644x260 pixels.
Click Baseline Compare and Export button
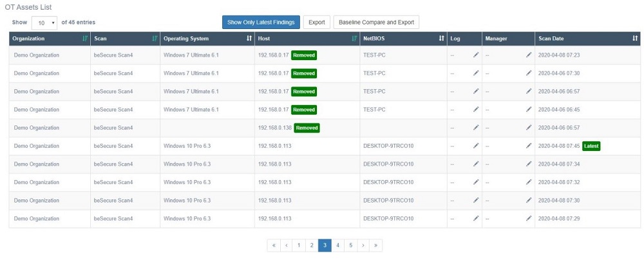[x=376, y=23]
